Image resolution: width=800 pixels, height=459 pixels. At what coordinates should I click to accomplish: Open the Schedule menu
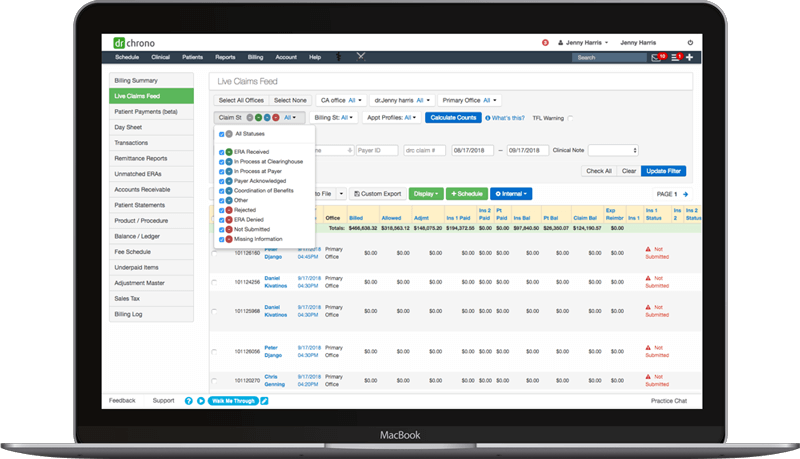pos(127,57)
